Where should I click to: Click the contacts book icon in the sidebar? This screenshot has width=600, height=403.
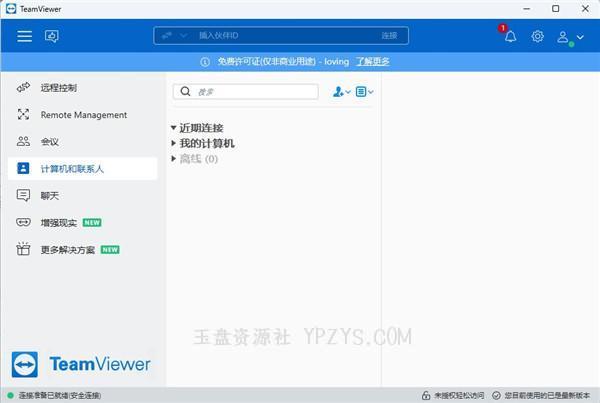pyautogui.click(x=23, y=168)
